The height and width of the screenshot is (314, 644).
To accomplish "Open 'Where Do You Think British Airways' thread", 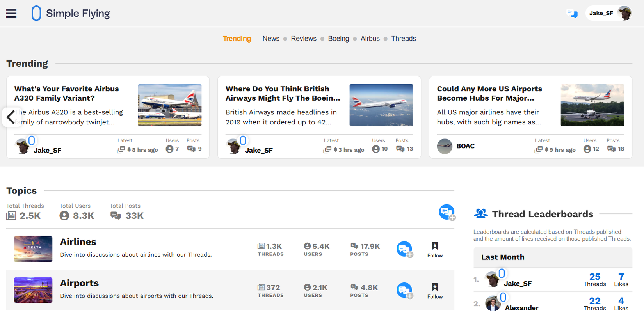I will [283, 94].
